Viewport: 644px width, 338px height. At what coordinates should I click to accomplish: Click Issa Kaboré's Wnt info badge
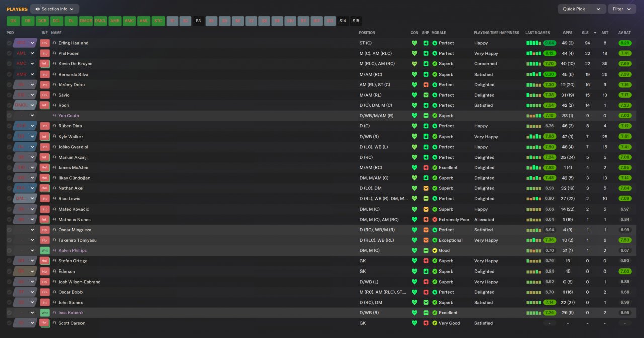pos(45,313)
